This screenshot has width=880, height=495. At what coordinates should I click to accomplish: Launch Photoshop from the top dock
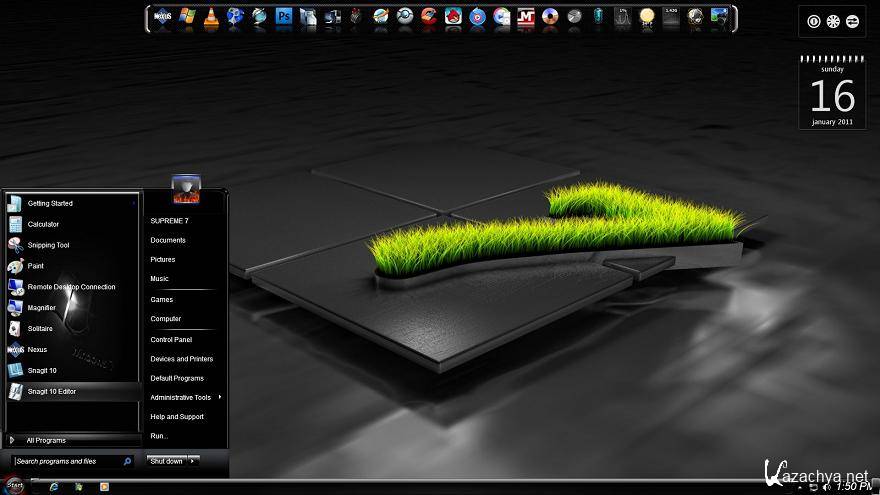[284, 16]
